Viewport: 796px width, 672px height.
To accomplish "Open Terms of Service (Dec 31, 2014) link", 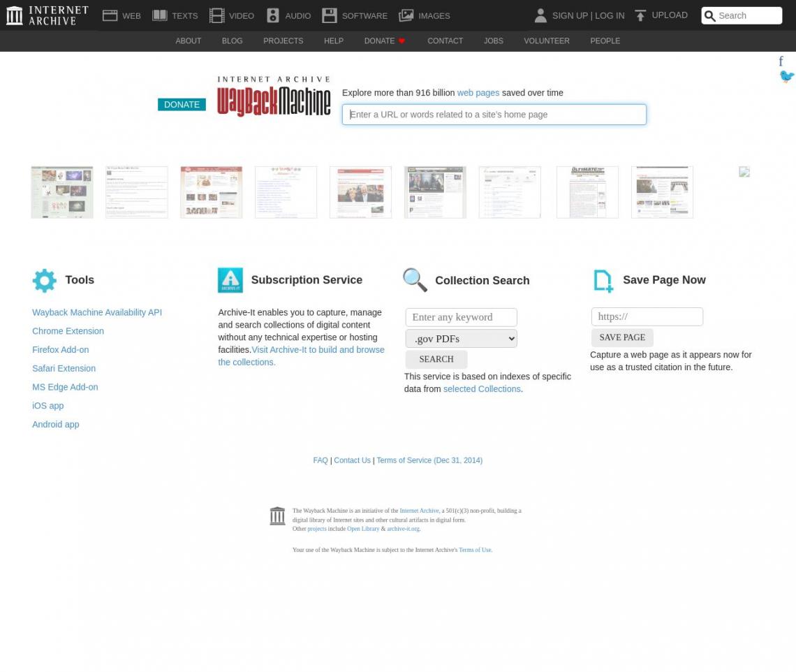I will pos(429,460).
